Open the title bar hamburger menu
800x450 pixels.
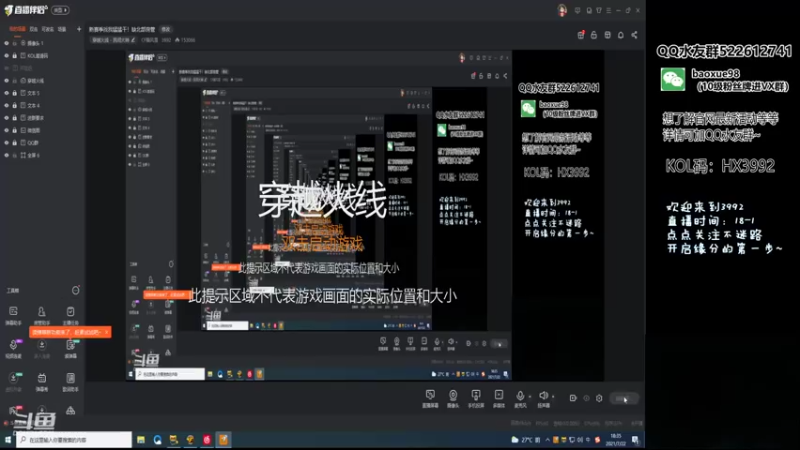608,10
